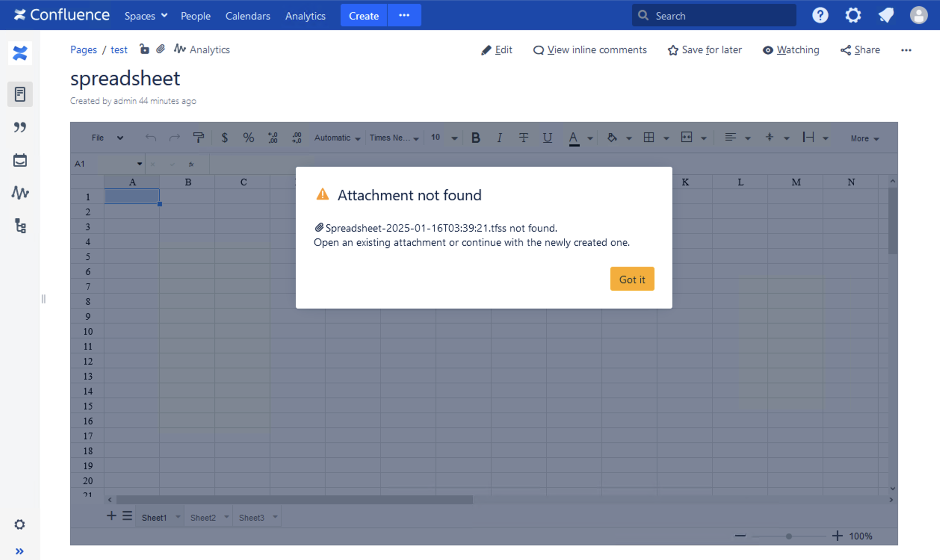Viewport: 940px width, 560px height.
Task: Toggle Save for later star
Action: click(704, 50)
